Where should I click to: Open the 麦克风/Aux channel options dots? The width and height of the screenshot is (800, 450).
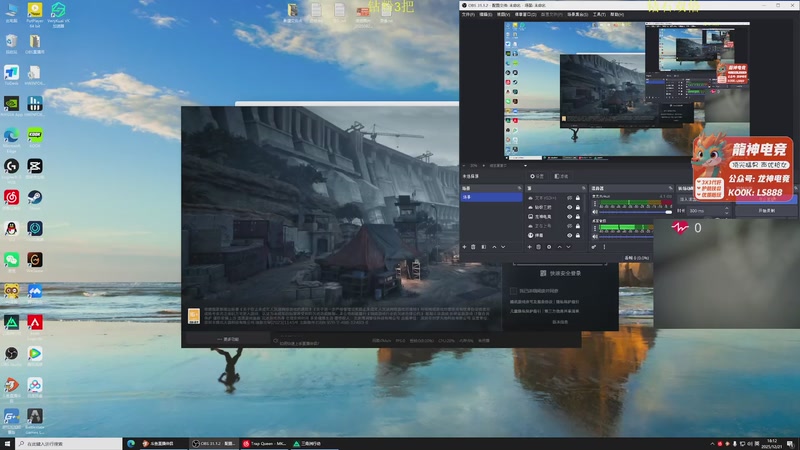coord(595,204)
